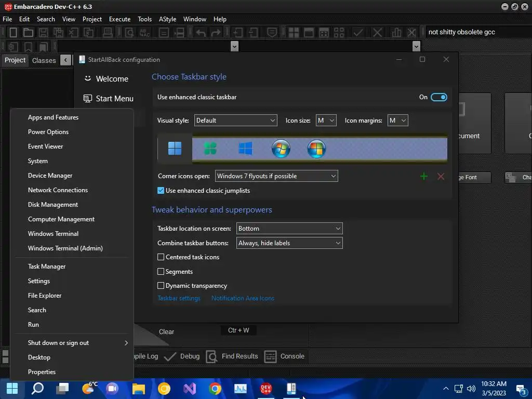Viewport: 532px width, 399px height.
Task: Click the taskbar Search magnifier icon
Action: [x=37, y=389]
